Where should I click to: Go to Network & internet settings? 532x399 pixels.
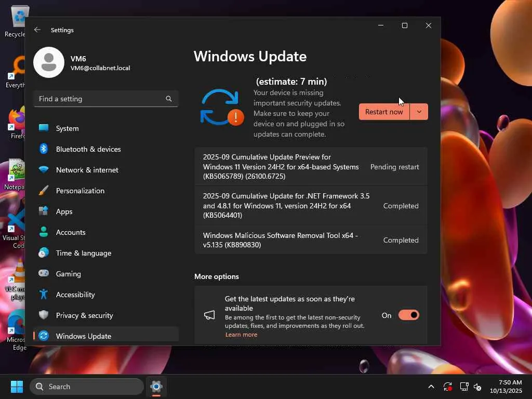coord(106,170)
